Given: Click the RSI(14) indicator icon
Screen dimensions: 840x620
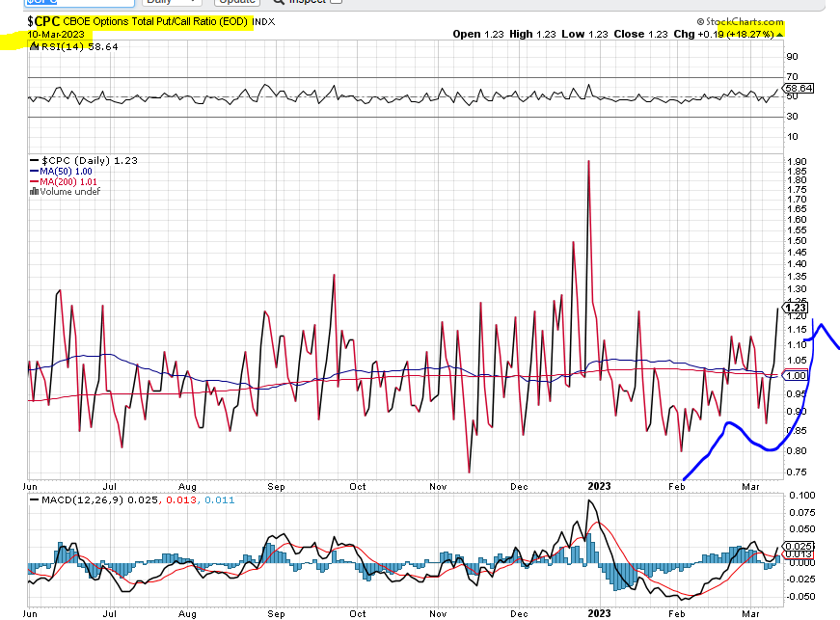Looking at the screenshot, I should (32, 45).
